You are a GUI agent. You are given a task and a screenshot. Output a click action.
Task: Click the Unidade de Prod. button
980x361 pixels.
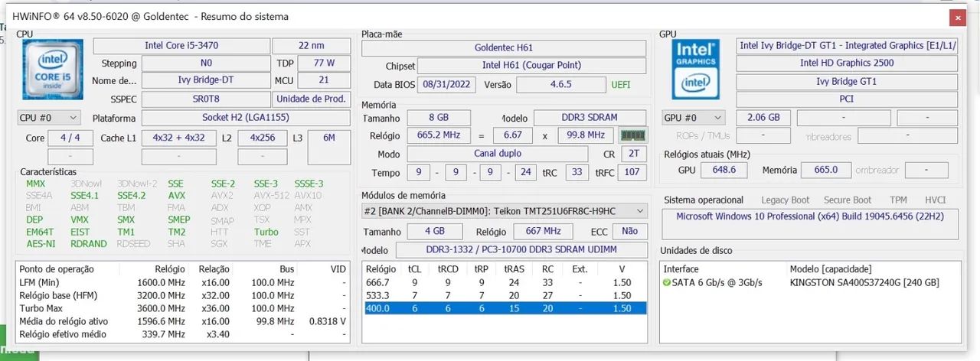coord(312,99)
